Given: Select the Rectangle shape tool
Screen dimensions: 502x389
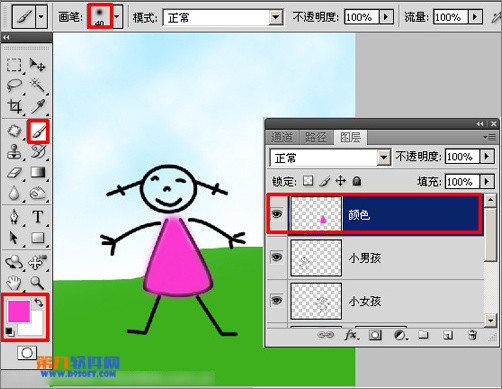Looking at the screenshot, I should (x=37, y=238).
